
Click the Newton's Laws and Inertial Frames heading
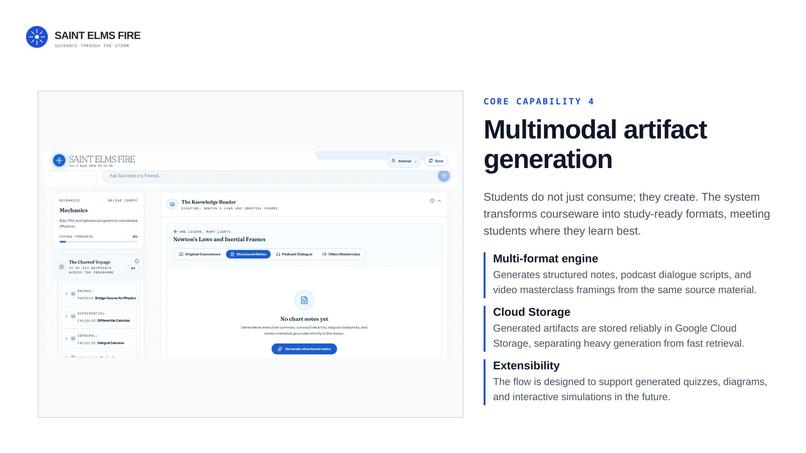219,240
